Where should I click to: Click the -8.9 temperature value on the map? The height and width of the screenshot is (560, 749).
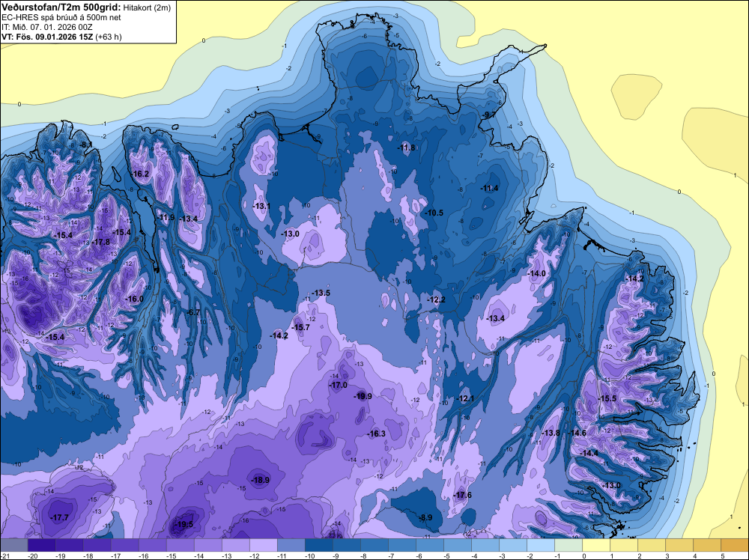(425, 517)
